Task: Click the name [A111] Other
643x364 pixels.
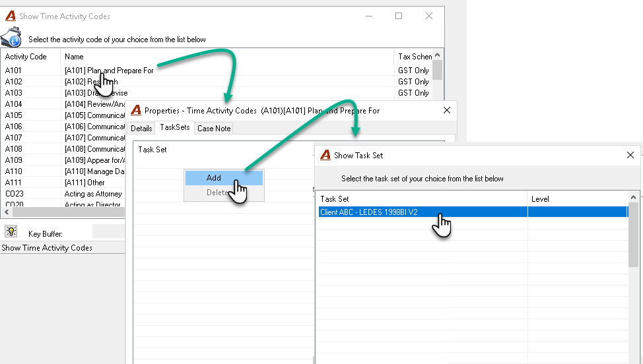Action: [x=85, y=183]
